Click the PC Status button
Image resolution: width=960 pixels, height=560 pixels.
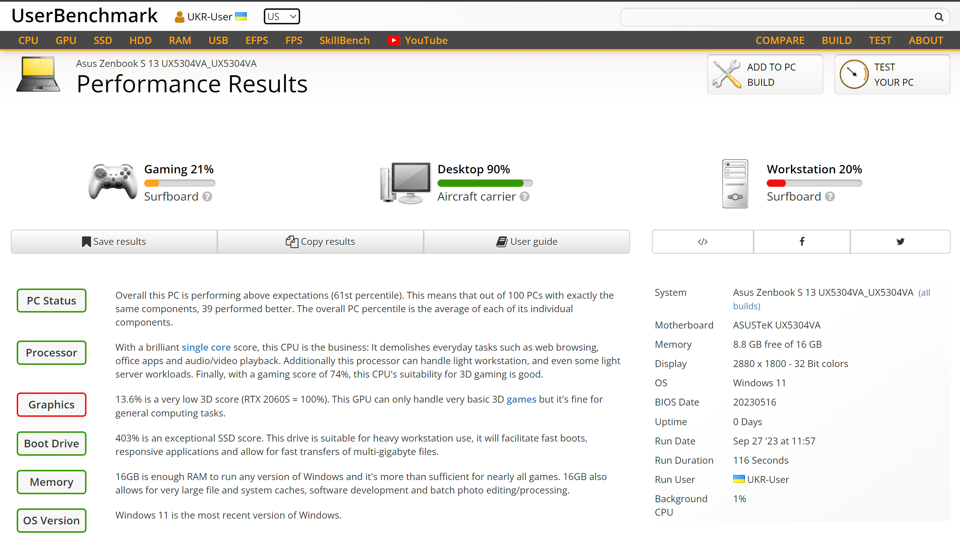52,301
